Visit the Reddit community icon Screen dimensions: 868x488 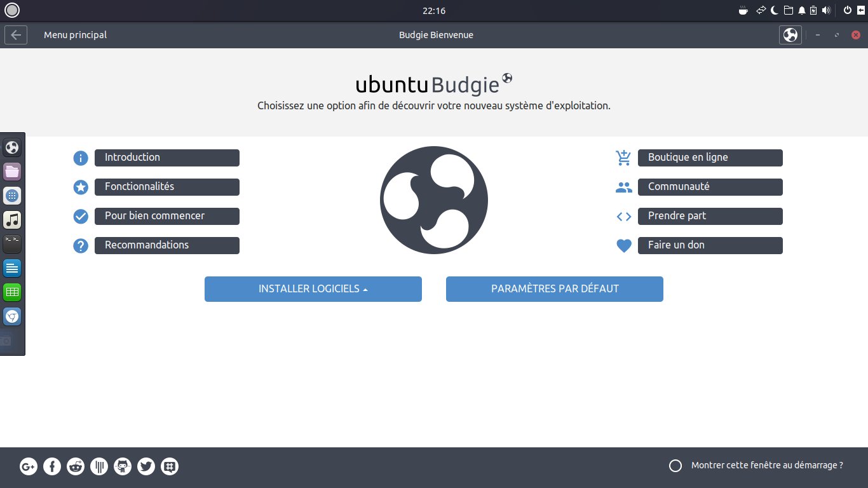(76, 467)
